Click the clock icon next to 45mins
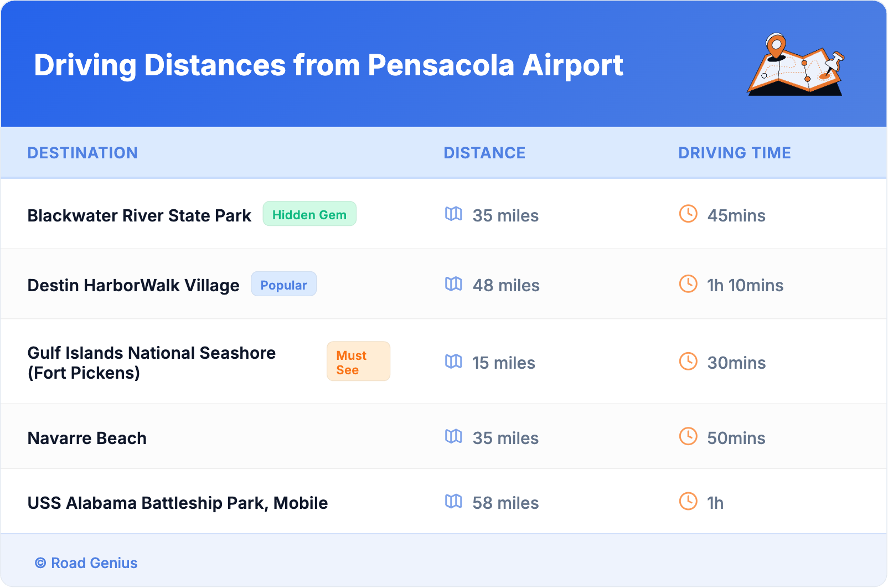Screen dimensions: 888x588 click(688, 214)
